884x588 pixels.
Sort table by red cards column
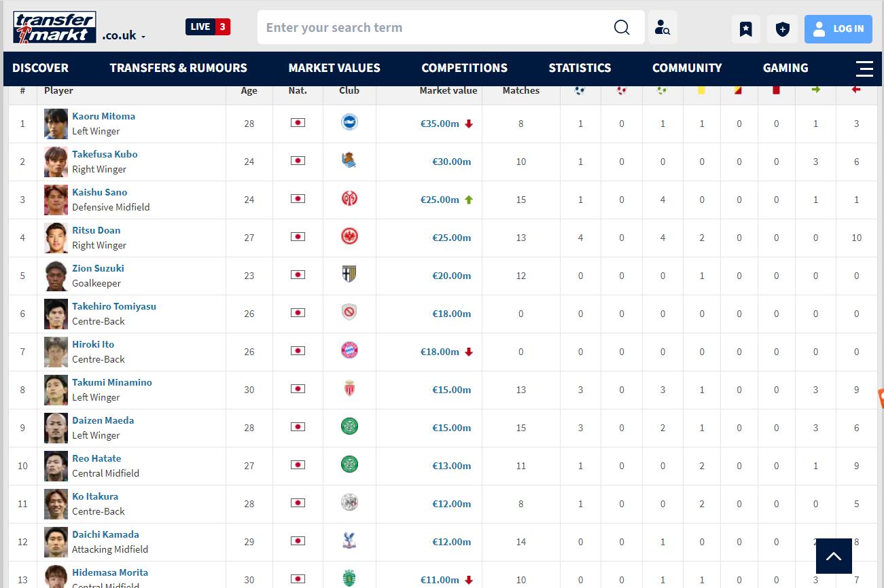776,90
